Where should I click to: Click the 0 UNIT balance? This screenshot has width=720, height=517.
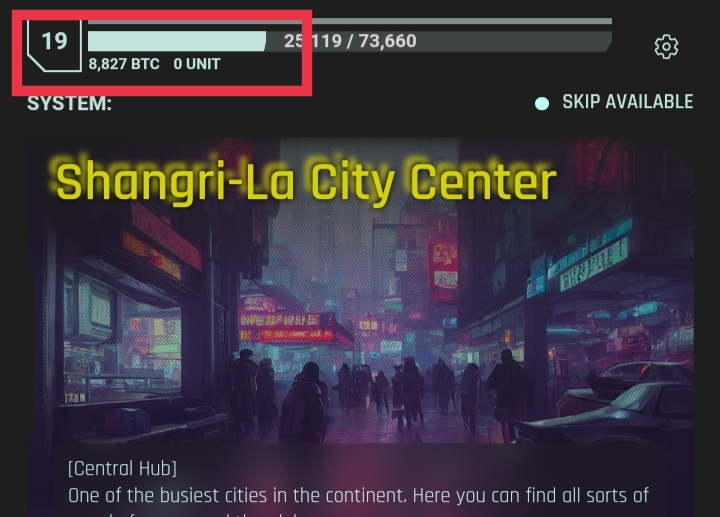197,64
